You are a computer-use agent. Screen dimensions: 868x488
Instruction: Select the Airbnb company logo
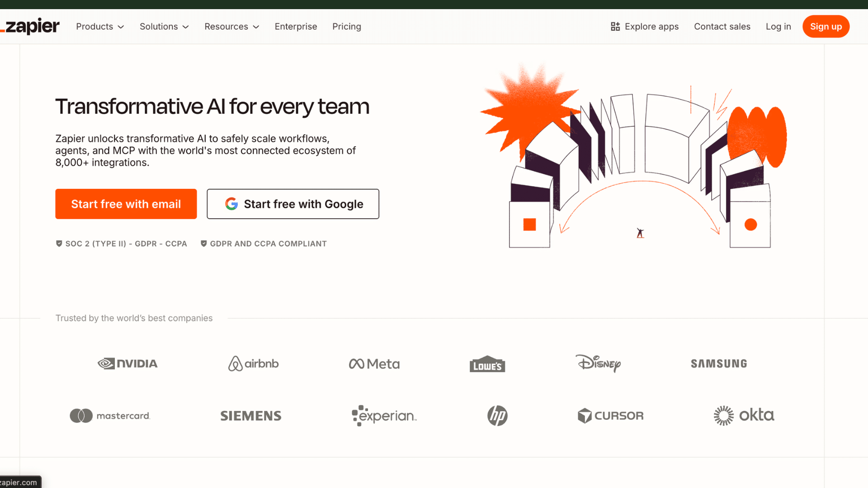253,364
